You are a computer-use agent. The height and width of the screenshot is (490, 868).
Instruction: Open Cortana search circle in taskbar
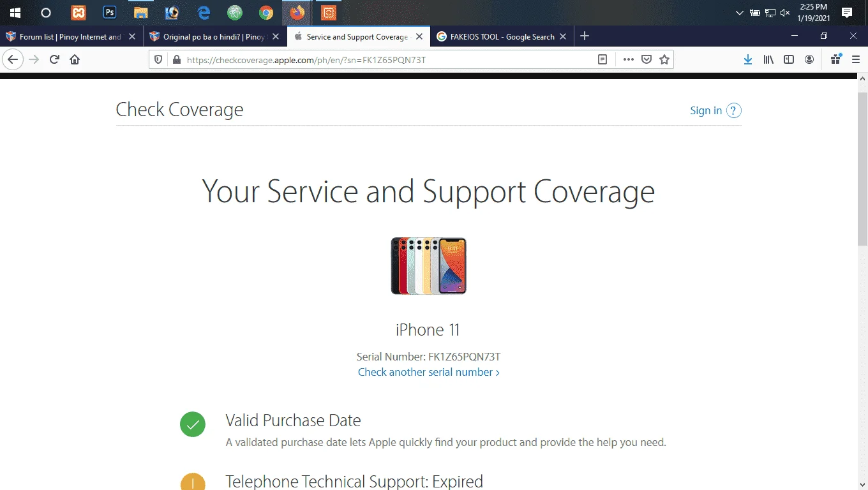click(46, 13)
